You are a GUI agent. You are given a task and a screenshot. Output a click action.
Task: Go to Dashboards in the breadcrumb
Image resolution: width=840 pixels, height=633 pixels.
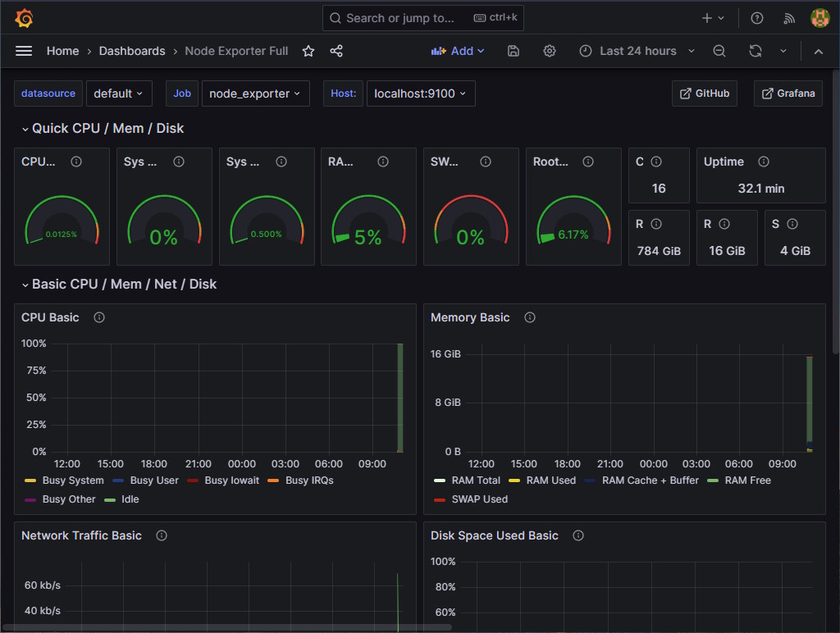(x=132, y=50)
